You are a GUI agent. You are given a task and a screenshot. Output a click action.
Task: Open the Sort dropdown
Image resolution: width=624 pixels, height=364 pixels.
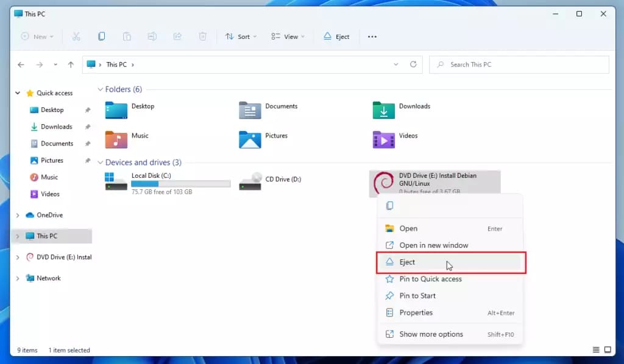pos(241,37)
